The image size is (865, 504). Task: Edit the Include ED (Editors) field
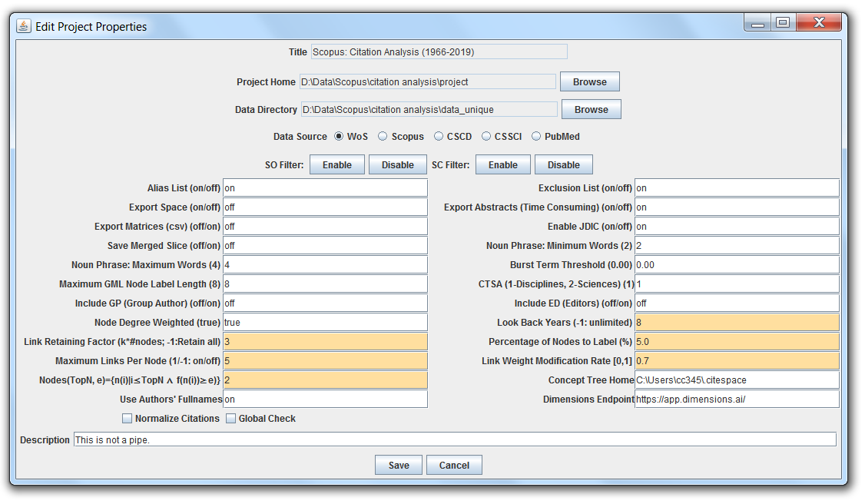pos(737,303)
